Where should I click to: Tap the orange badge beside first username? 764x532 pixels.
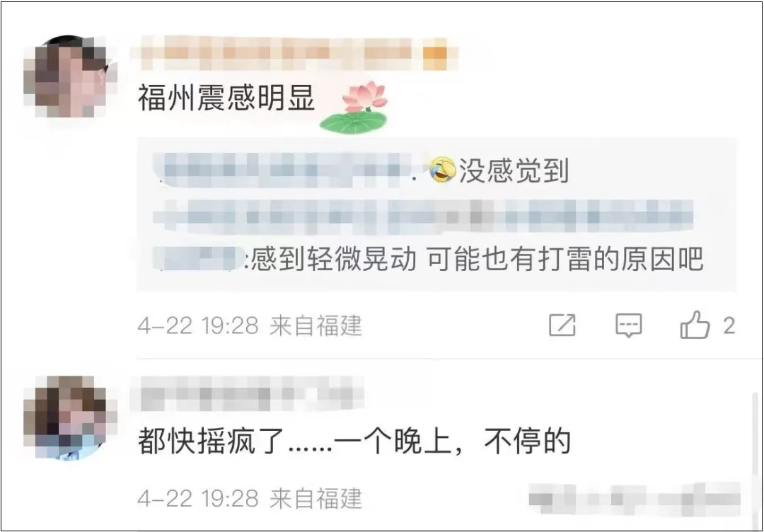click(x=434, y=54)
